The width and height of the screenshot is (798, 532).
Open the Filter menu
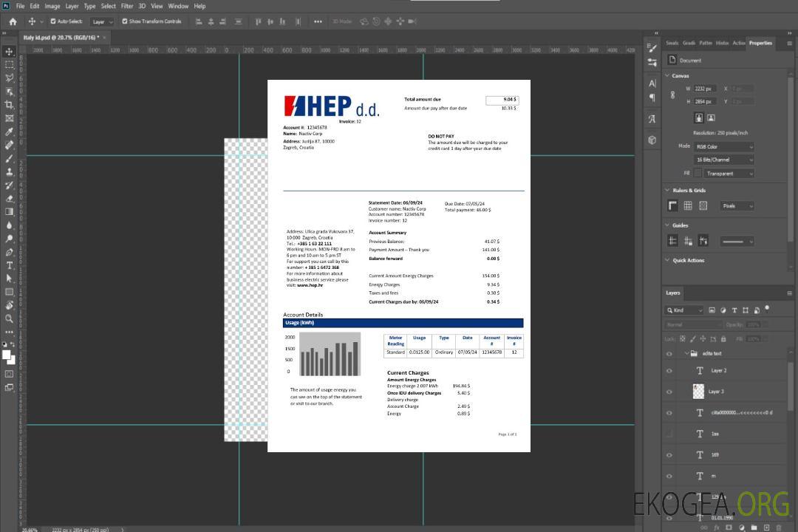click(x=127, y=6)
